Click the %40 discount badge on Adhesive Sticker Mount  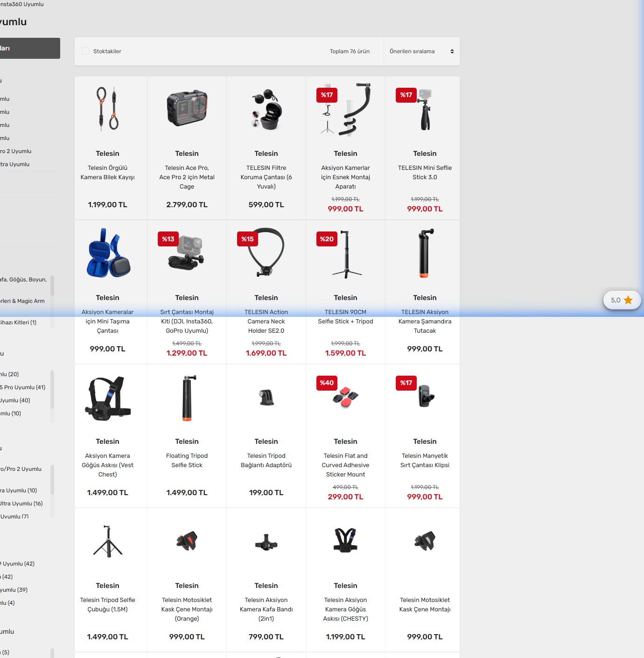[x=327, y=383]
